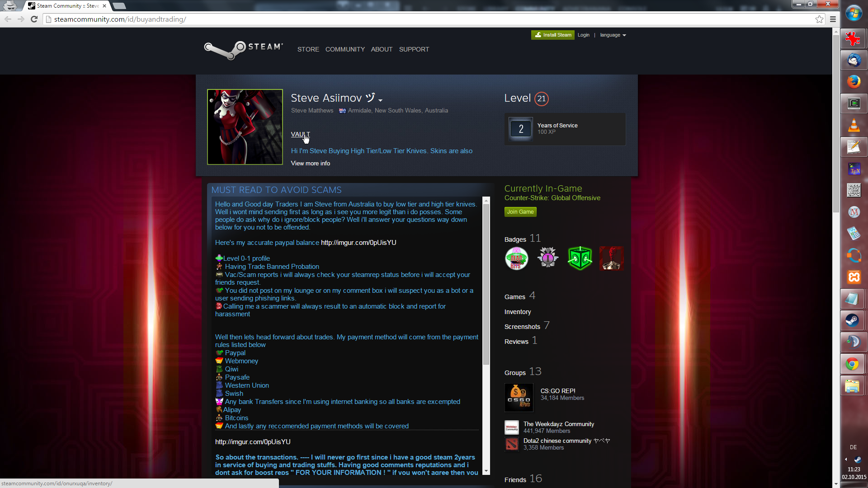Image resolution: width=868 pixels, height=488 pixels.
Task: Open the CS:GO REP! group avatar
Action: pos(519,398)
